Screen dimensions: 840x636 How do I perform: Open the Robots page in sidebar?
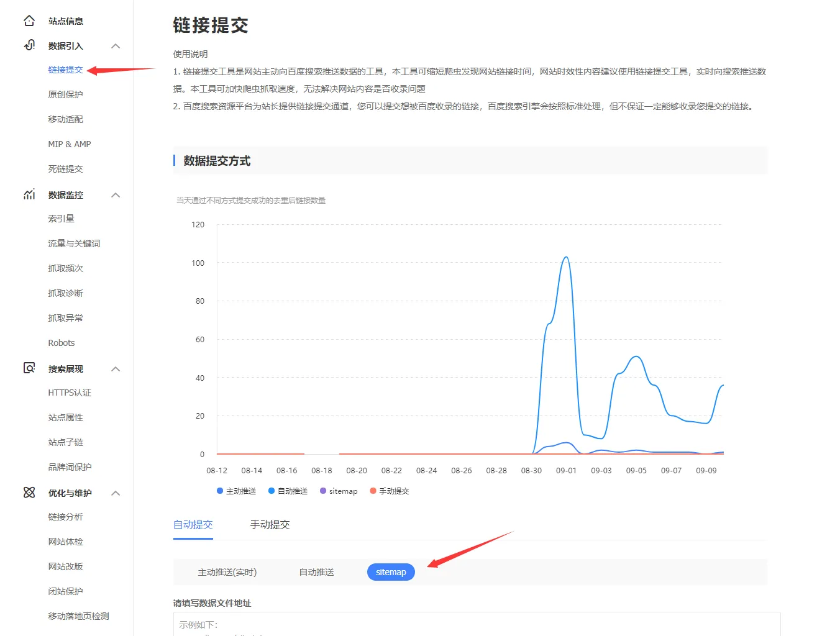tap(61, 343)
